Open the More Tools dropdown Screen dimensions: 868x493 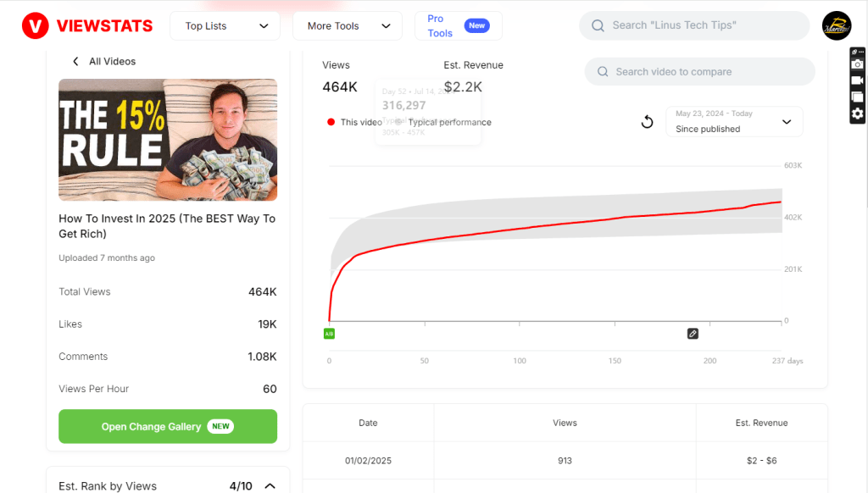(x=347, y=26)
